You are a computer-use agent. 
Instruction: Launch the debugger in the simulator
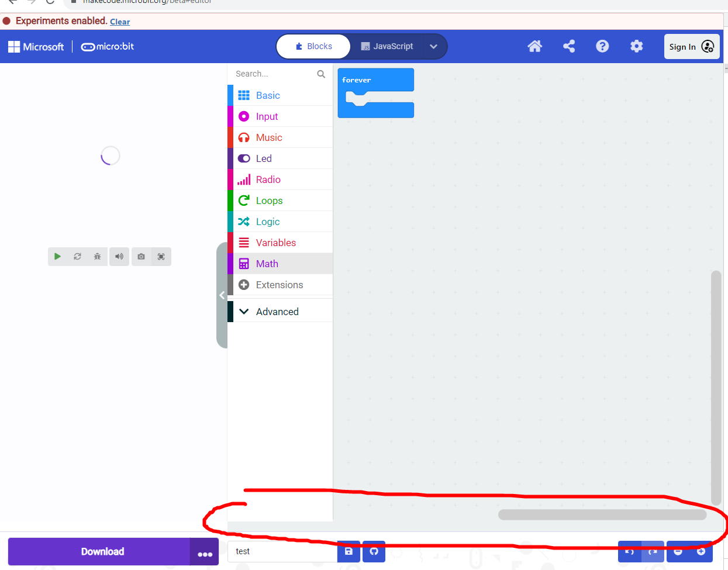coord(97,256)
